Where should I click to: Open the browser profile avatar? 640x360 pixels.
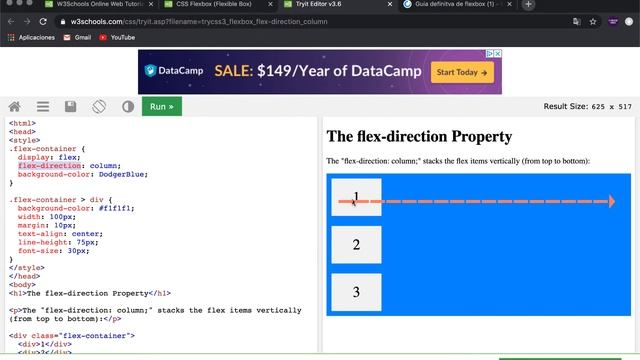tap(629, 22)
